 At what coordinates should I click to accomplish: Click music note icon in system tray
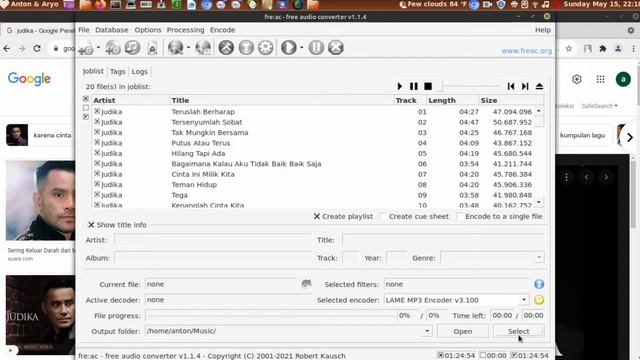pos(545,5)
